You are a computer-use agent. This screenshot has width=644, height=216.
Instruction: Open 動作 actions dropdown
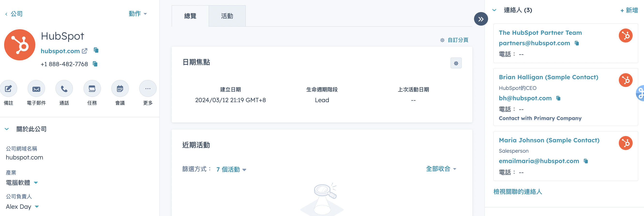click(x=138, y=14)
